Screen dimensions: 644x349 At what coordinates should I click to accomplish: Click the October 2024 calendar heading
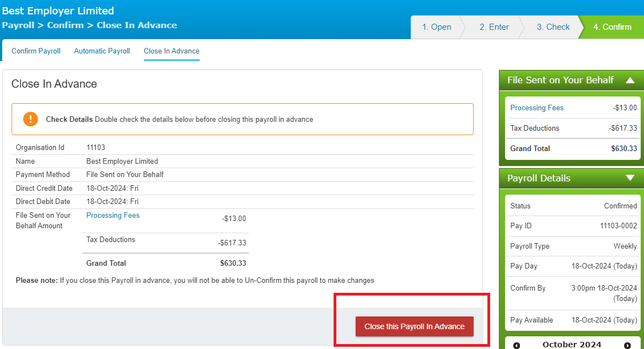coord(572,345)
